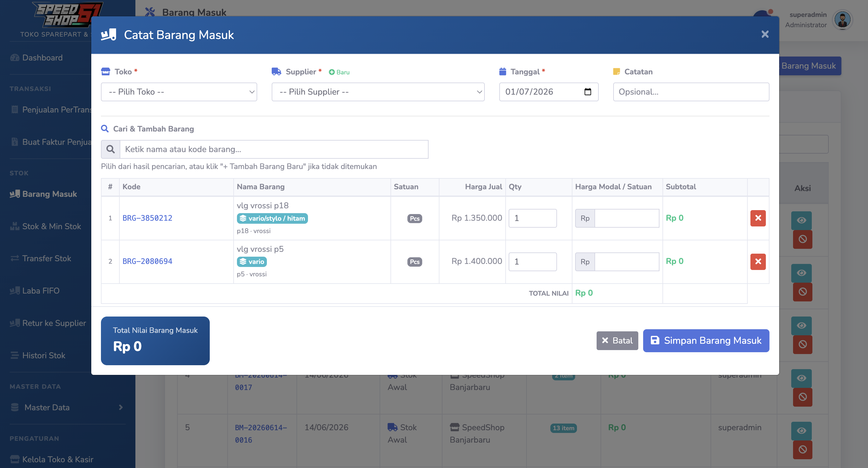Click the superadmin avatar icon

click(x=842, y=20)
